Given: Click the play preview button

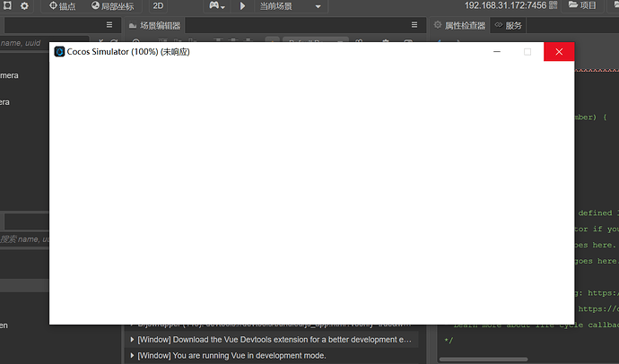Looking at the screenshot, I should point(242,6).
